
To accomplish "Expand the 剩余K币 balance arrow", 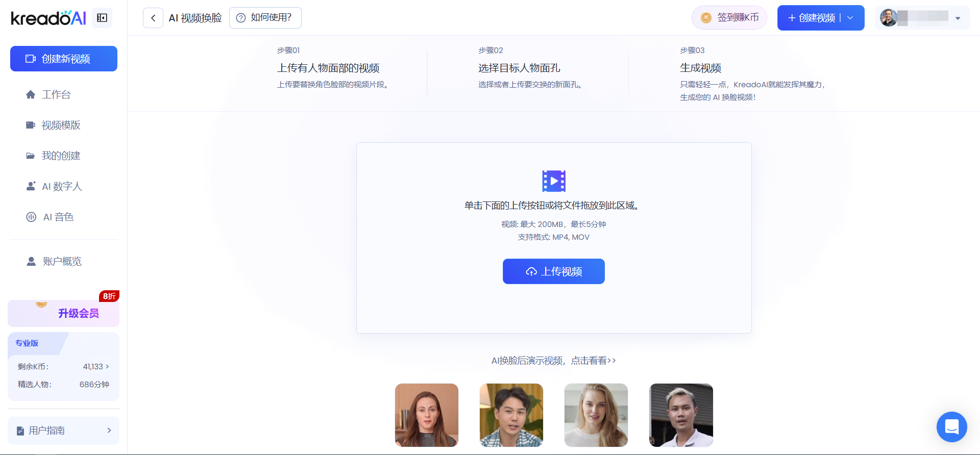I will 107,366.
